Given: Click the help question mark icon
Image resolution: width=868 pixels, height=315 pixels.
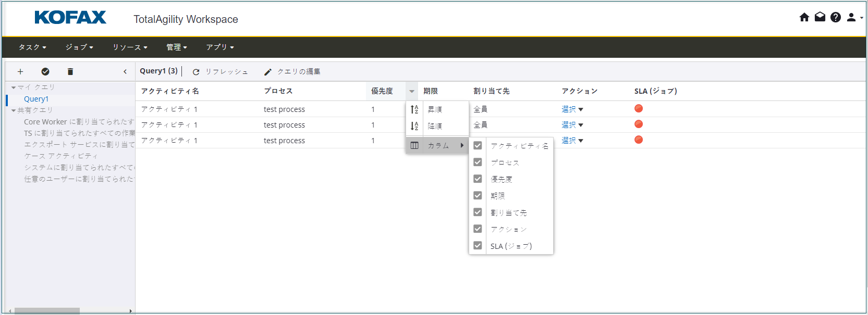Looking at the screenshot, I should 836,18.
